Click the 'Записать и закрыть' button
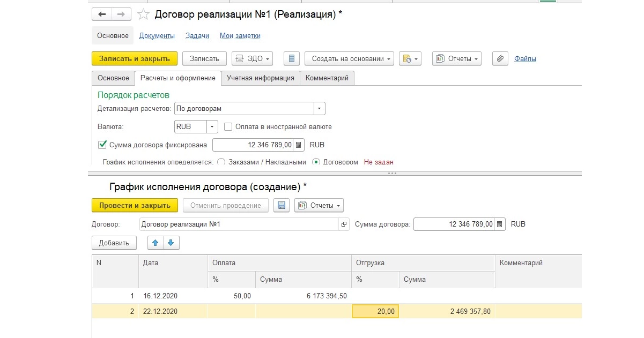The width and height of the screenshot is (644, 338). pos(135,58)
